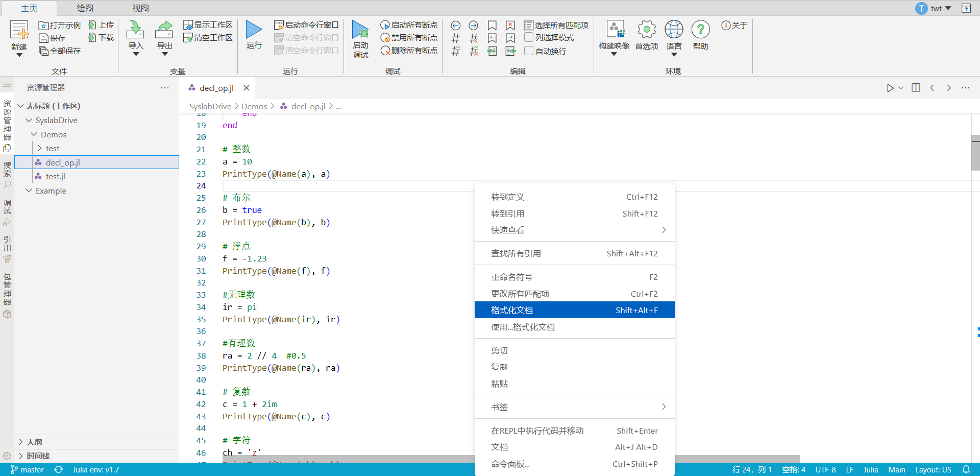Open the Export (导出) dropdown arrow

tap(164, 54)
